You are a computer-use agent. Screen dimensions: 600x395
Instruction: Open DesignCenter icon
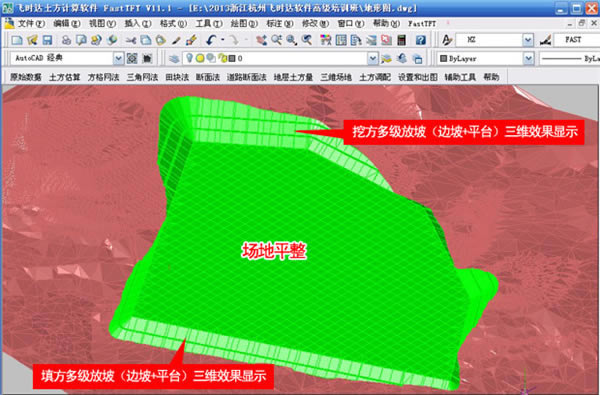pos(341,40)
